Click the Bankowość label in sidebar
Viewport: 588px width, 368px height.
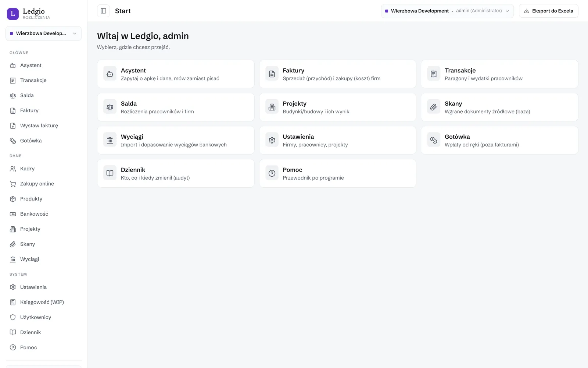point(34,214)
